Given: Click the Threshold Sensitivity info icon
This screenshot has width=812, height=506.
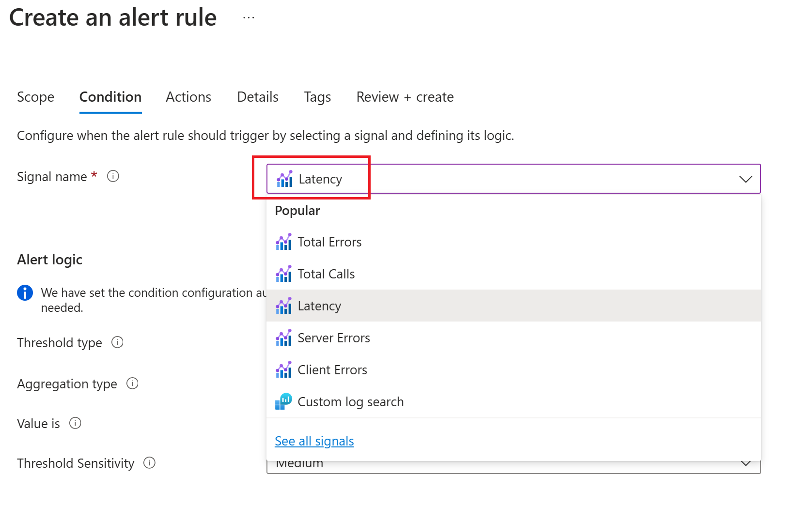Looking at the screenshot, I should point(149,463).
